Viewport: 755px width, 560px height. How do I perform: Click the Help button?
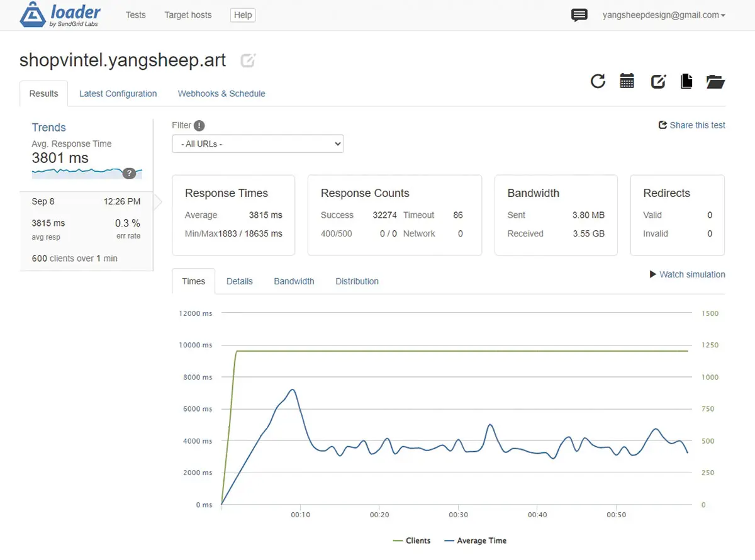coord(243,15)
